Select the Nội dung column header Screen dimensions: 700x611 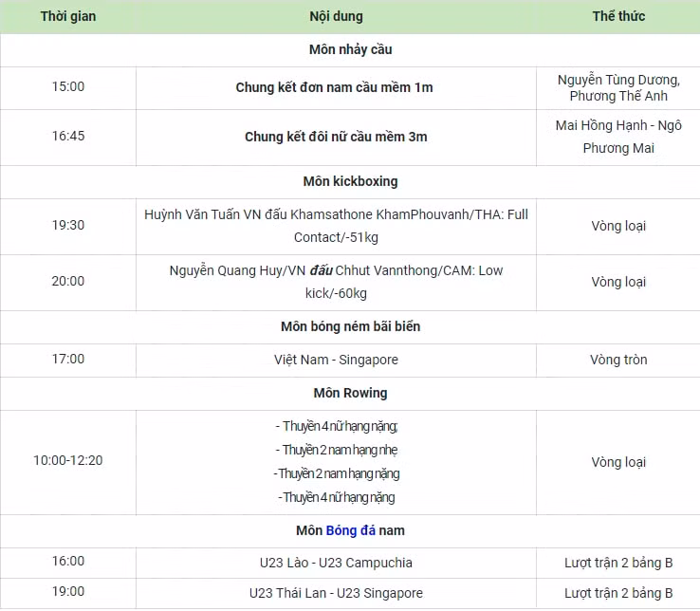[336, 16]
